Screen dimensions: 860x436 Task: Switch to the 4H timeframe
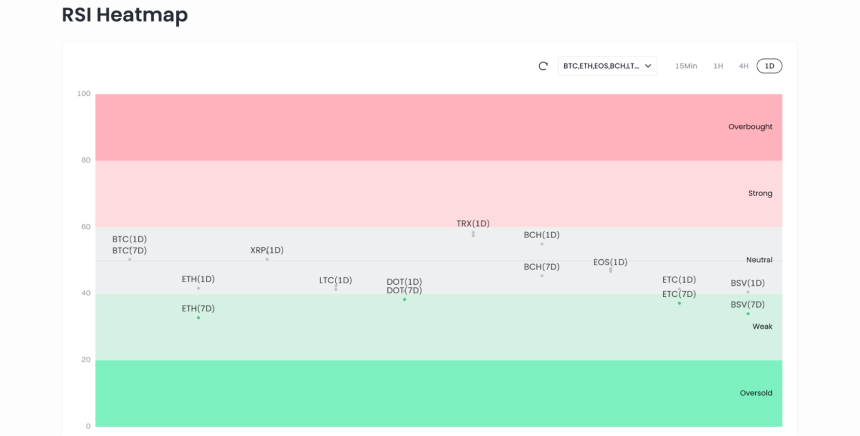tap(743, 66)
